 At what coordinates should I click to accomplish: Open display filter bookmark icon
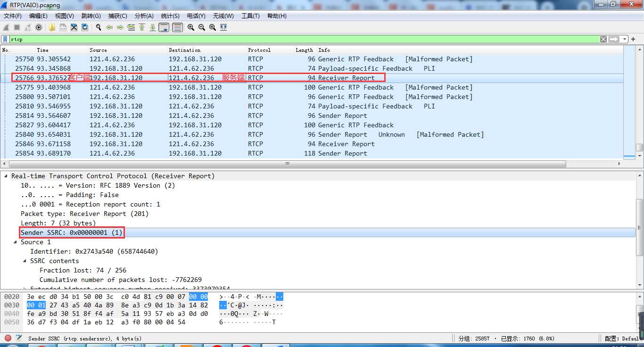pyautogui.click(x=5, y=39)
